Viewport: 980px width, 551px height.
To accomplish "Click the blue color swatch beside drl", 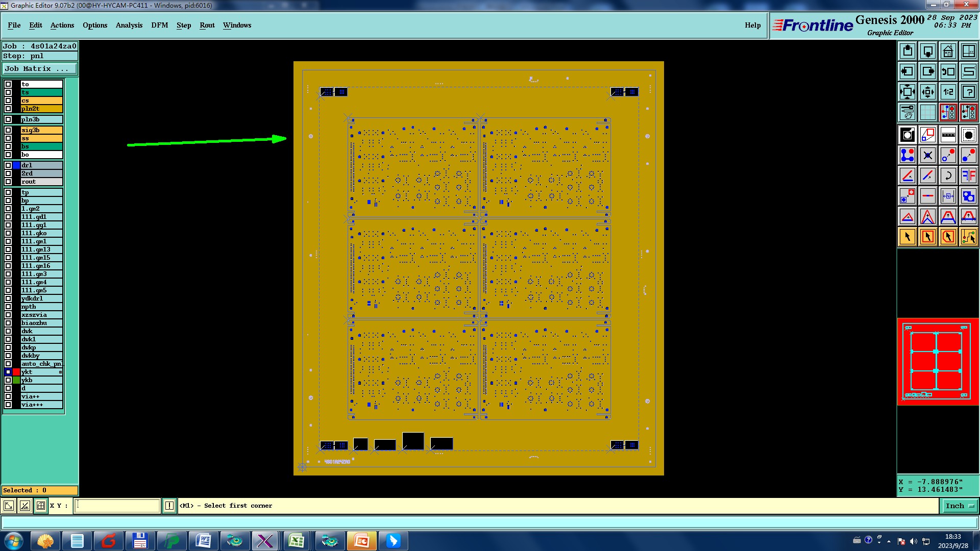I will click(x=16, y=165).
